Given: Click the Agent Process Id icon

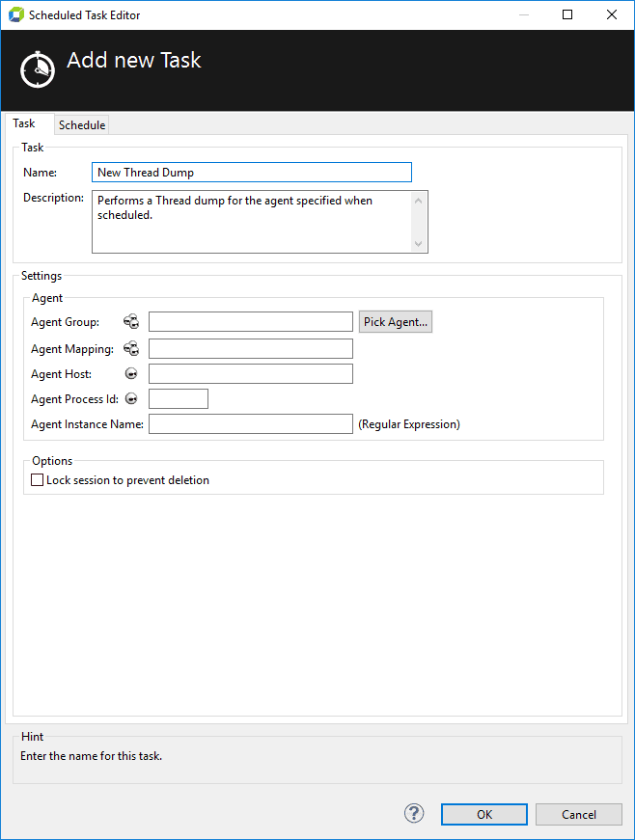Looking at the screenshot, I should coord(131,398).
